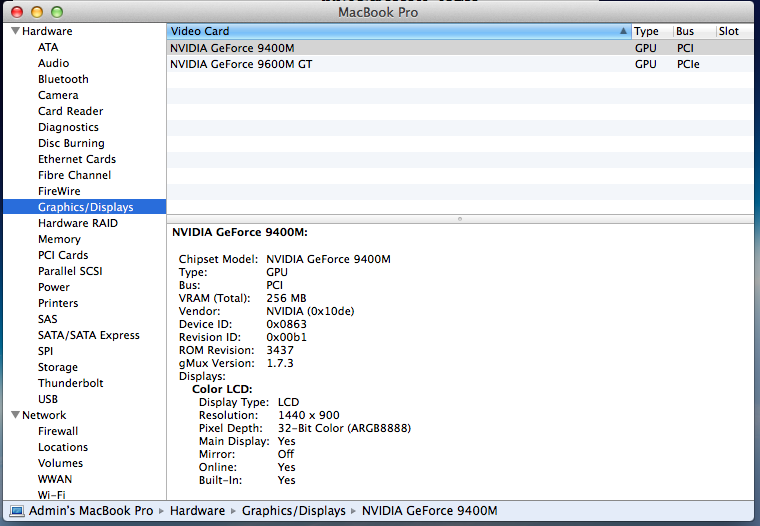The width and height of the screenshot is (760, 526).
Task: Click the split pane divider handle
Action: point(460,219)
